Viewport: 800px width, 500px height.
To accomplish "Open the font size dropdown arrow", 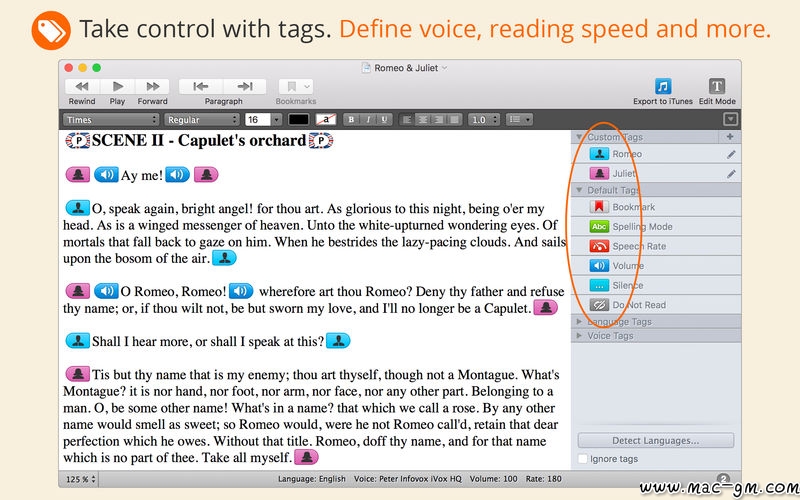I will click(x=277, y=119).
